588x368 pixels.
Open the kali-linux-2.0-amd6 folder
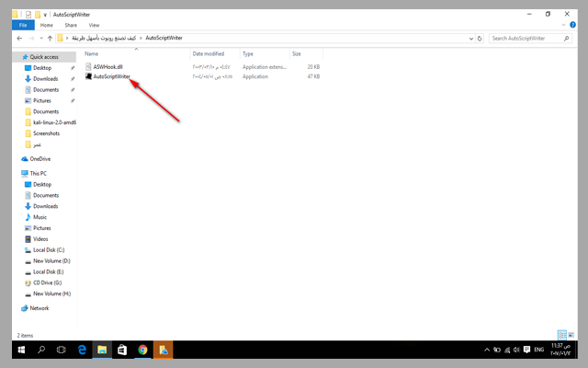[54, 122]
